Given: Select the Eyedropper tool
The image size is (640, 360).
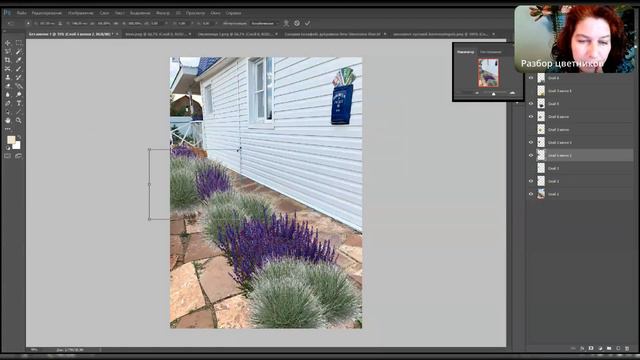Looking at the screenshot, I should tap(19, 60).
